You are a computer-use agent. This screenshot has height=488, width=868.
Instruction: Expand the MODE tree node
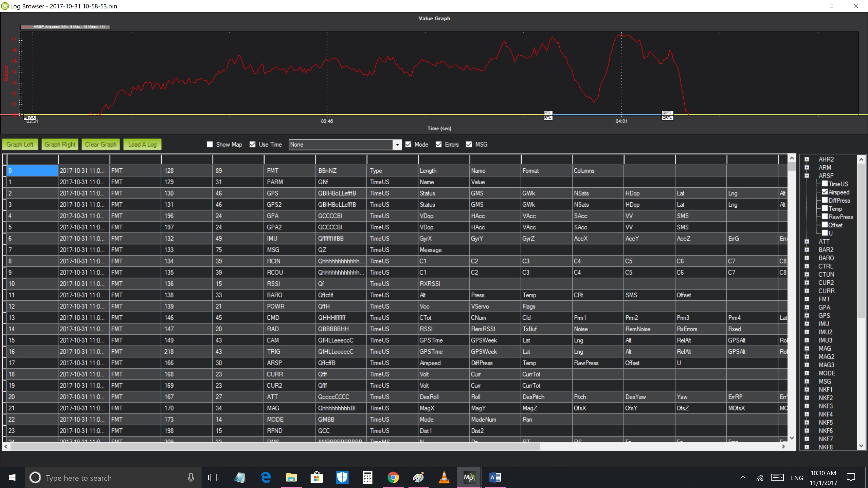(x=807, y=373)
